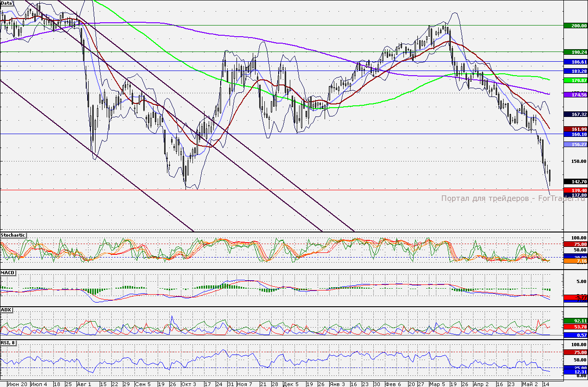Click the green 92.11 ADX value label
The image size is (588, 387).
click(575, 321)
